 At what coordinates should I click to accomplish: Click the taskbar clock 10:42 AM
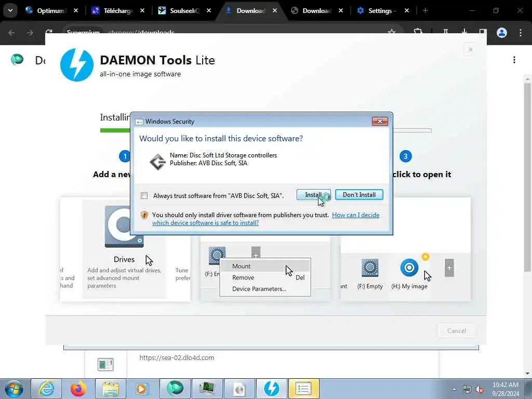pyautogui.click(x=506, y=385)
